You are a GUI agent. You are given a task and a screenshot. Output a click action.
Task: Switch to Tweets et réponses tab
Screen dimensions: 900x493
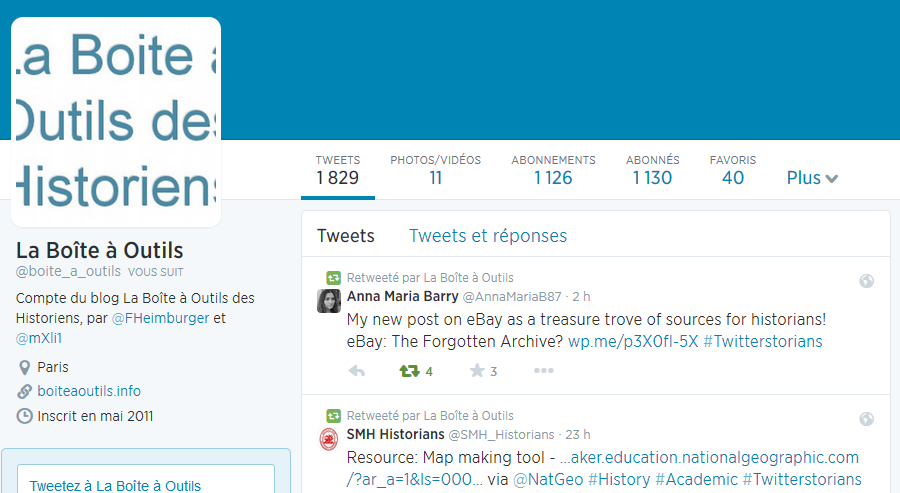(x=488, y=236)
